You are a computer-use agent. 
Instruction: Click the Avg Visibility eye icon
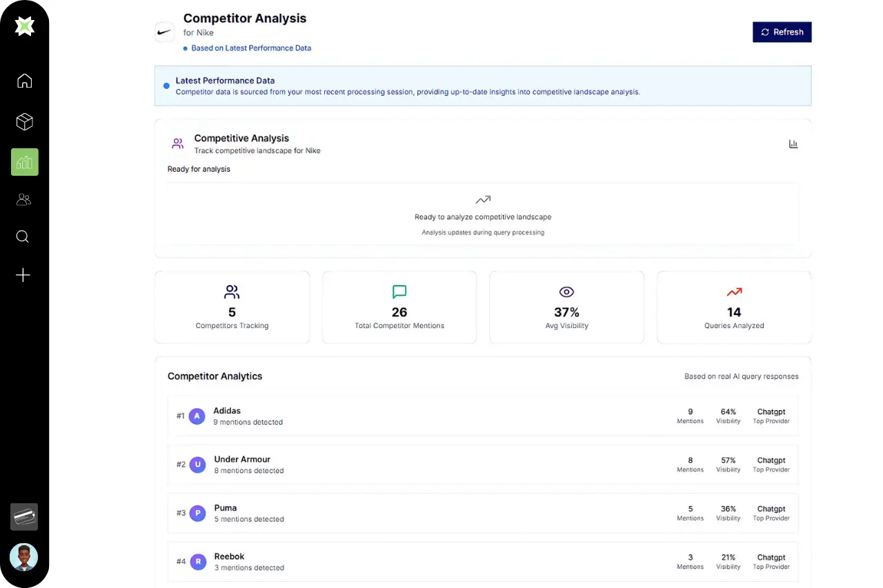(566, 292)
